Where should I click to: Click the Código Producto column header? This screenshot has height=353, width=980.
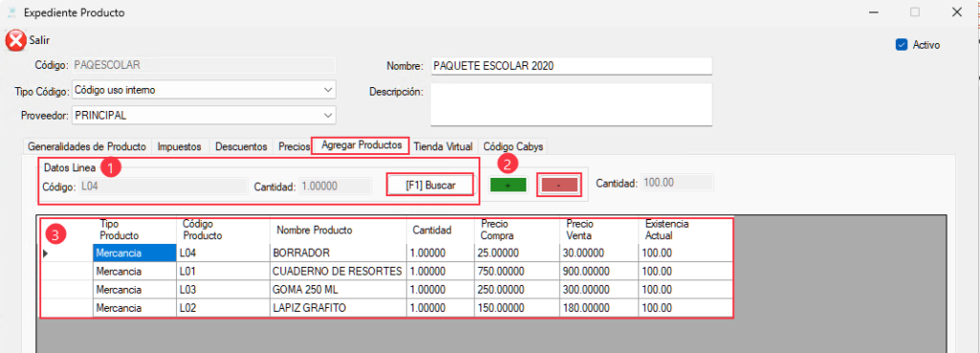223,230
